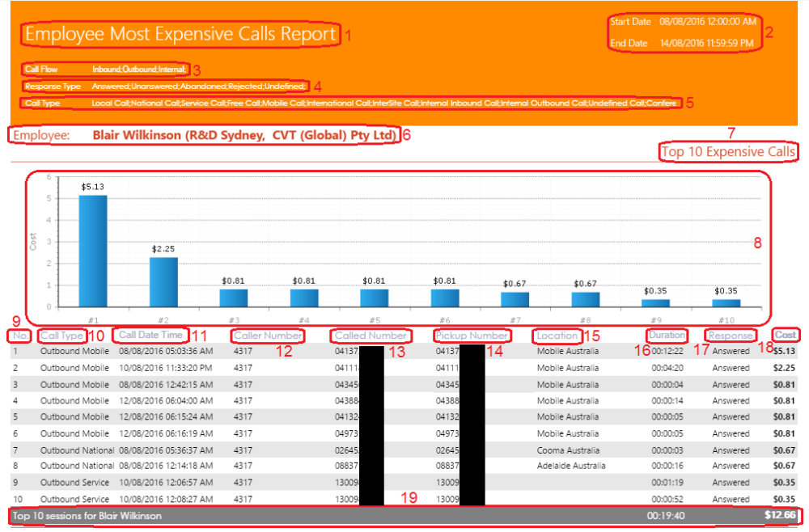Click Outbound Mobile call type in row 1

pyautogui.click(x=74, y=351)
